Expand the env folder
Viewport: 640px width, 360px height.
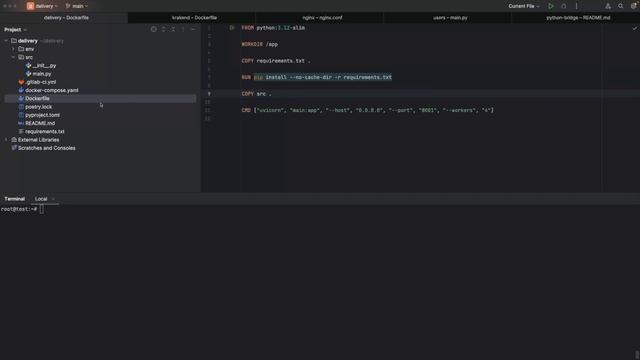(13, 49)
